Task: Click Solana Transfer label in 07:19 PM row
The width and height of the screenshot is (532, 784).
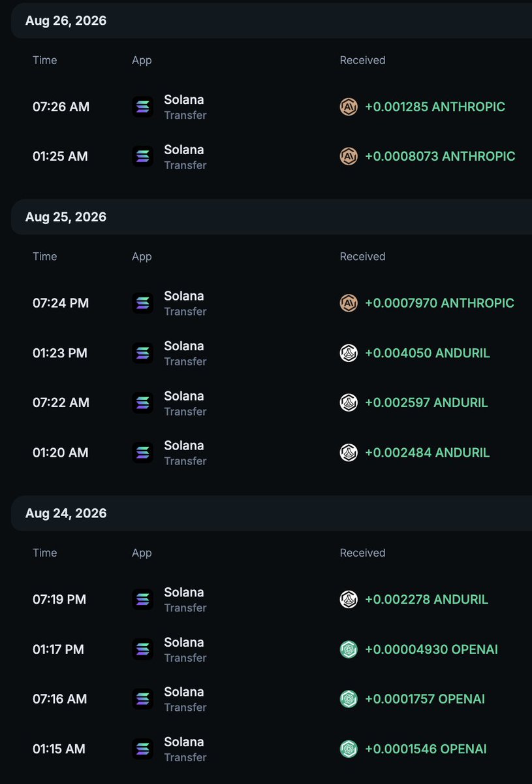Action: click(185, 600)
